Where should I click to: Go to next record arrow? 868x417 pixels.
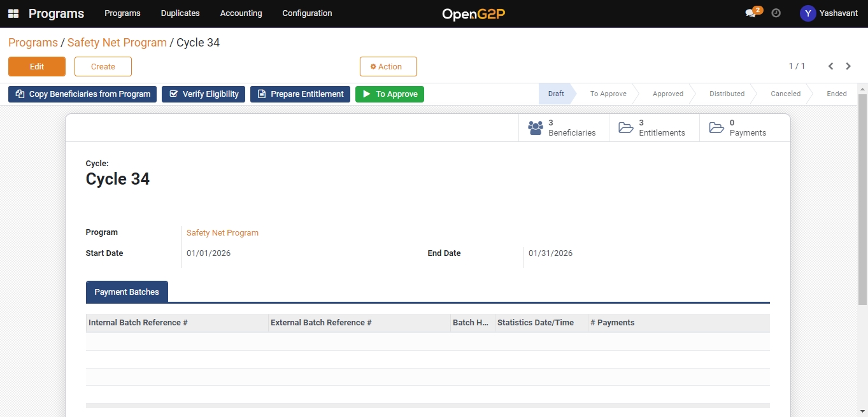coord(848,66)
